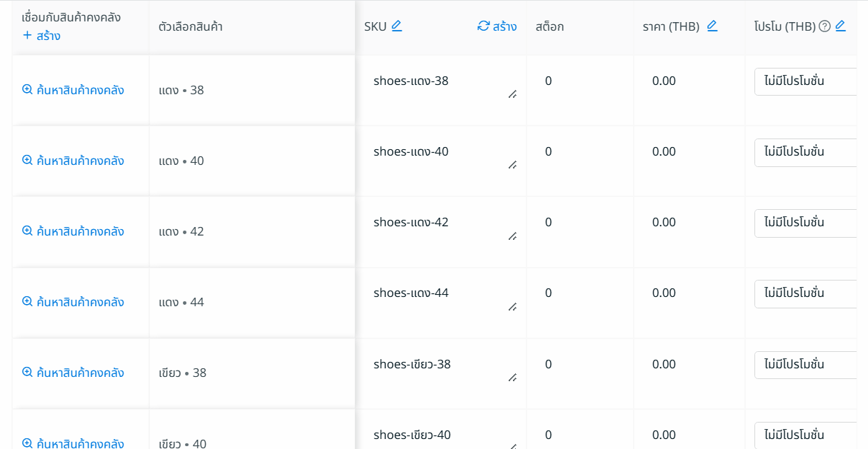Click the promo (THB) edit pencil icon
Viewport: 868px width, 449px height.
click(840, 26)
